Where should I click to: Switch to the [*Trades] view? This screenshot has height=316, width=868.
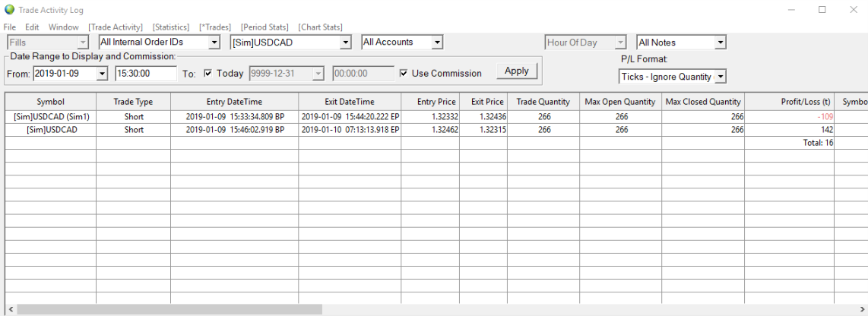(x=215, y=27)
